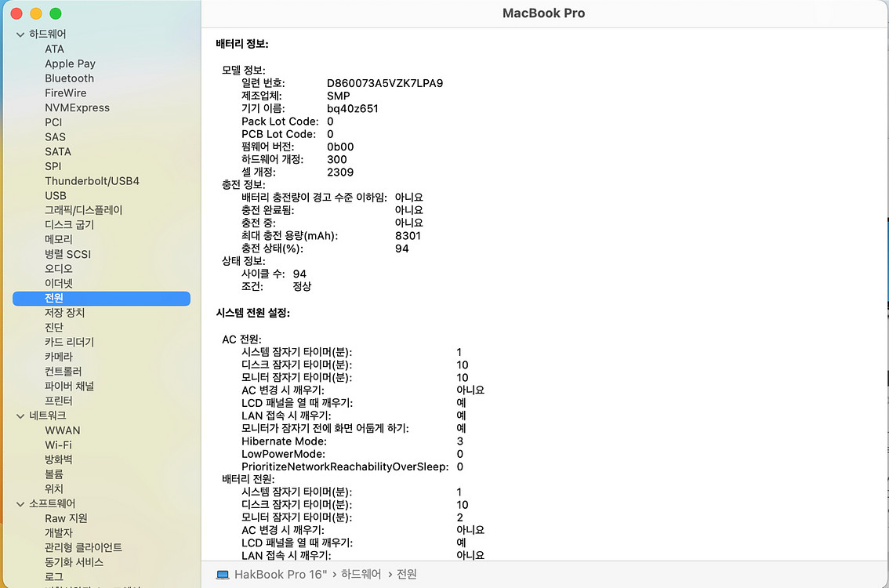Click the MacBook Pro window title

point(544,13)
